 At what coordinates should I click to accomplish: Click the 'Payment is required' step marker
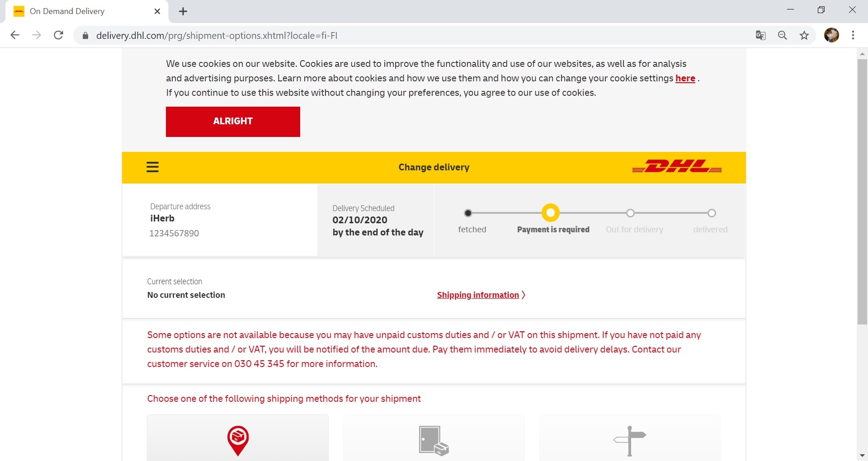coord(551,212)
